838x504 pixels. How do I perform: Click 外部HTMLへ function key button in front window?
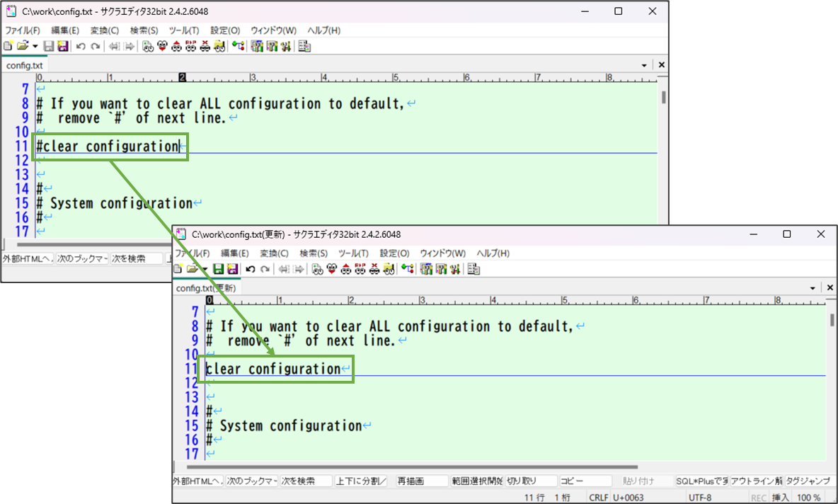pos(197,481)
